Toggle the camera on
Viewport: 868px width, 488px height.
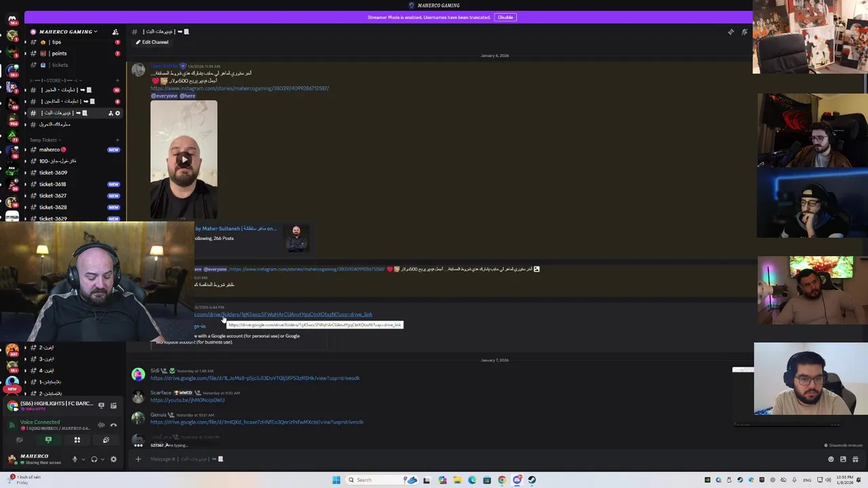[x=19, y=440]
